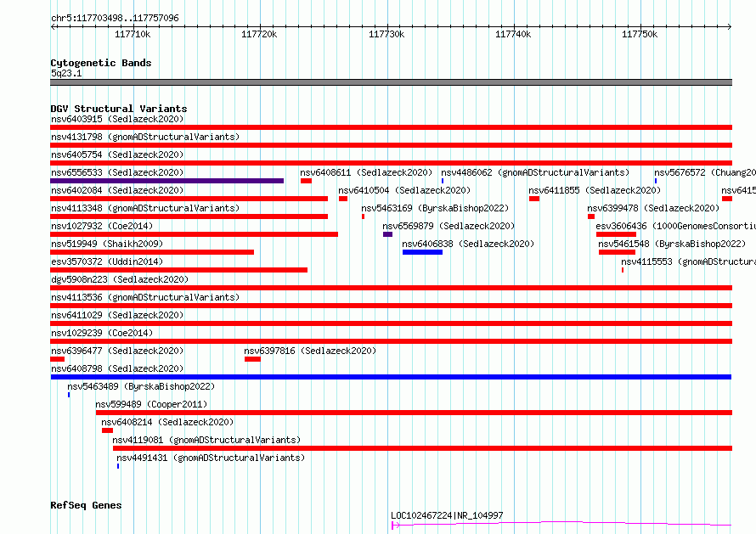The height and width of the screenshot is (534, 756).
Task: Select the nsv6408611 (Sedlazeck2020) label
Action: 366,172
